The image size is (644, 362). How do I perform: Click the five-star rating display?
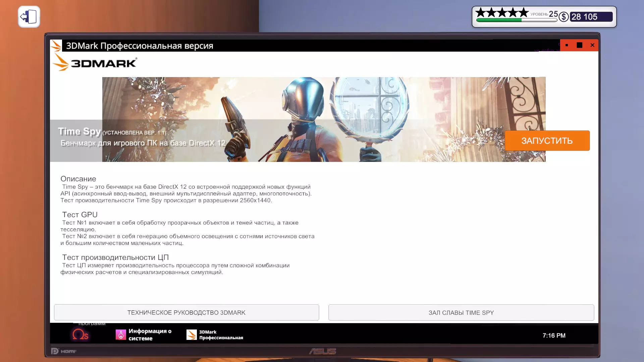click(x=502, y=13)
